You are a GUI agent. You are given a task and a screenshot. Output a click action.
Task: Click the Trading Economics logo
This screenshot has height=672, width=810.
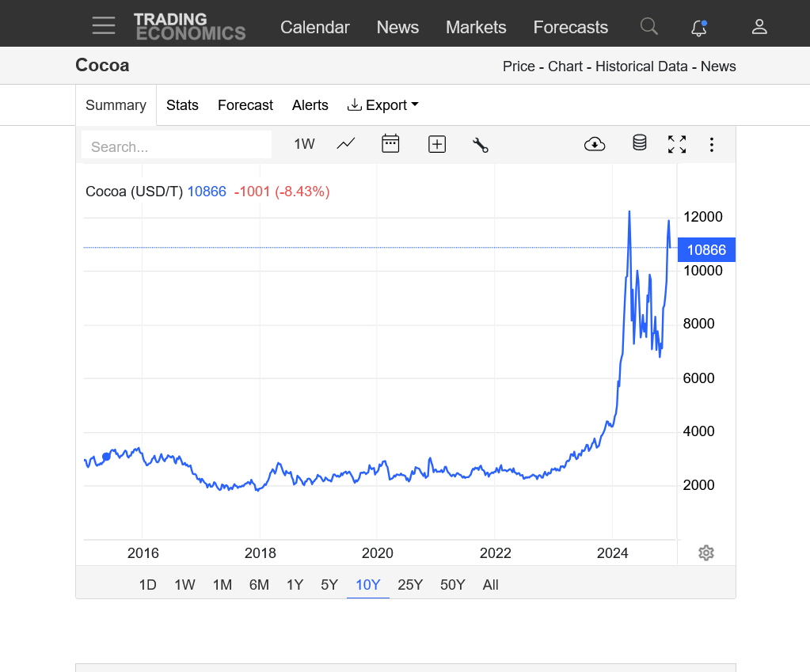[189, 27]
